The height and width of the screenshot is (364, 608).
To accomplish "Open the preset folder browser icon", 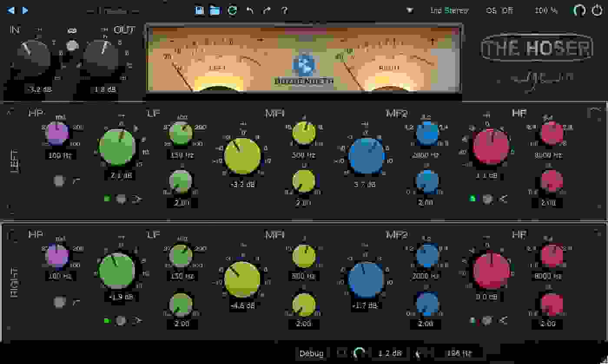I will tap(215, 10).
